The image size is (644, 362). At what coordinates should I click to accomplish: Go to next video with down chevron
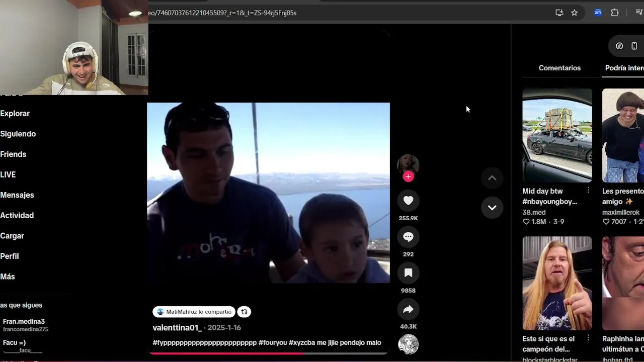pyautogui.click(x=492, y=208)
